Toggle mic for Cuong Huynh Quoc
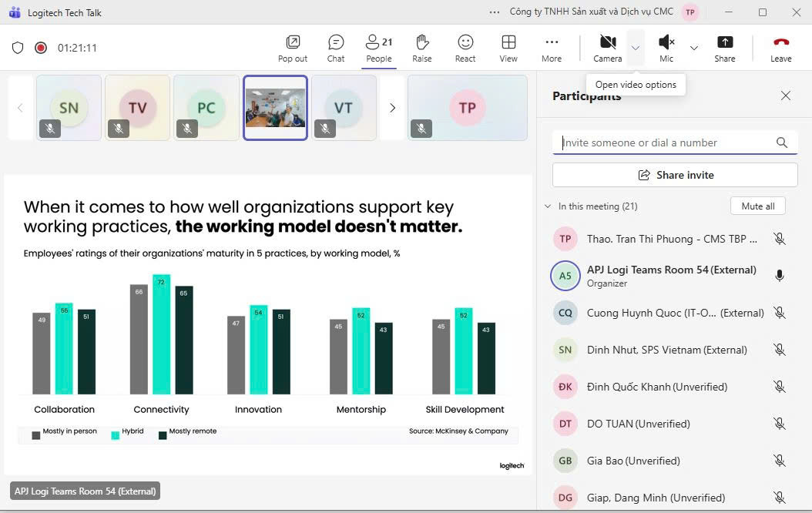The width and height of the screenshot is (812, 513). [780, 313]
